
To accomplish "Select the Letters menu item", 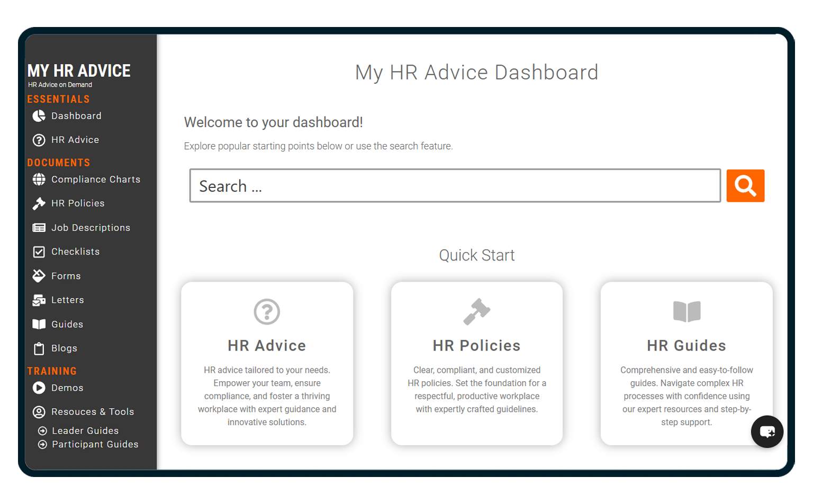I will point(68,300).
